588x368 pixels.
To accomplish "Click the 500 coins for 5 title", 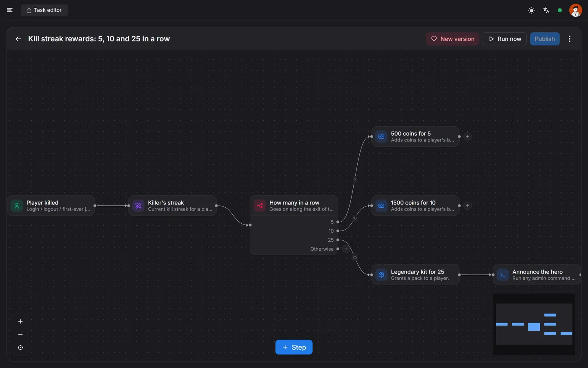I will pos(411,134).
